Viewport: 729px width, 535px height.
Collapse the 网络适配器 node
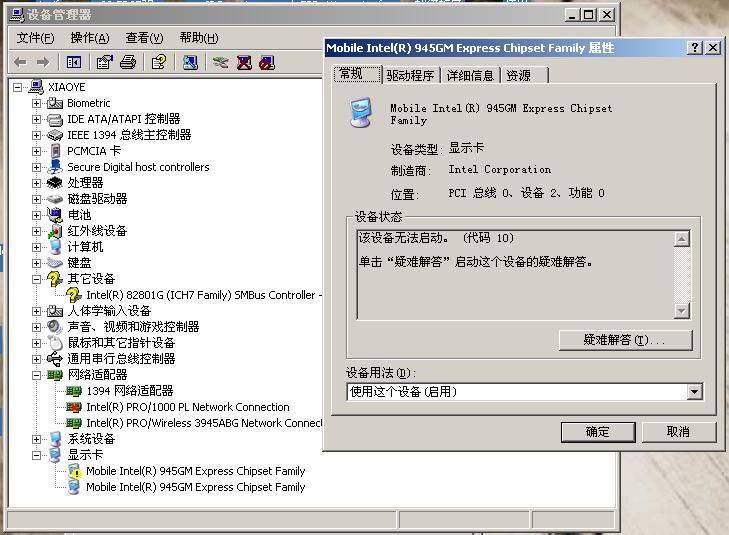pyautogui.click(x=36, y=375)
